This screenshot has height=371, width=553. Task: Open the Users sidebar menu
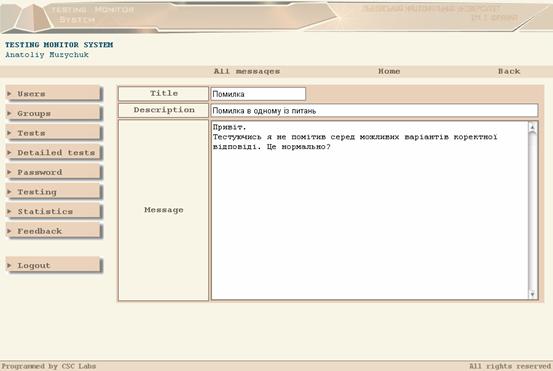coord(54,94)
